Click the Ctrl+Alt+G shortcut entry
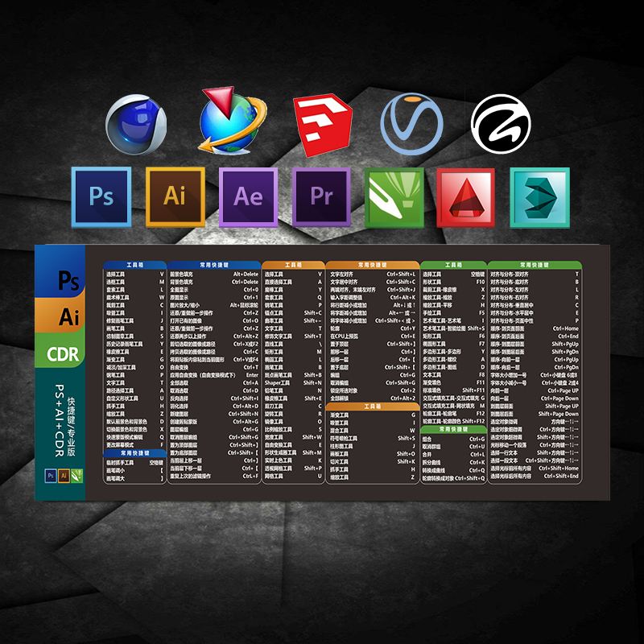644x644 pixels. (246, 422)
